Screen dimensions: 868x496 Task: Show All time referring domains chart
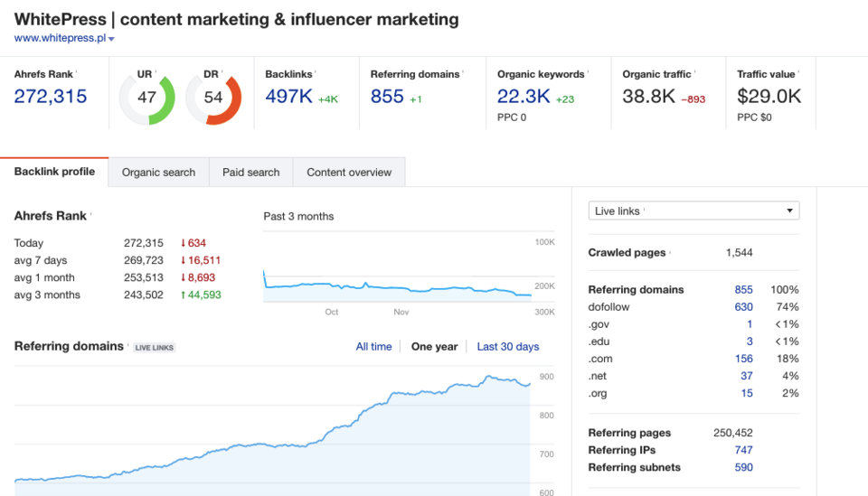(373, 347)
